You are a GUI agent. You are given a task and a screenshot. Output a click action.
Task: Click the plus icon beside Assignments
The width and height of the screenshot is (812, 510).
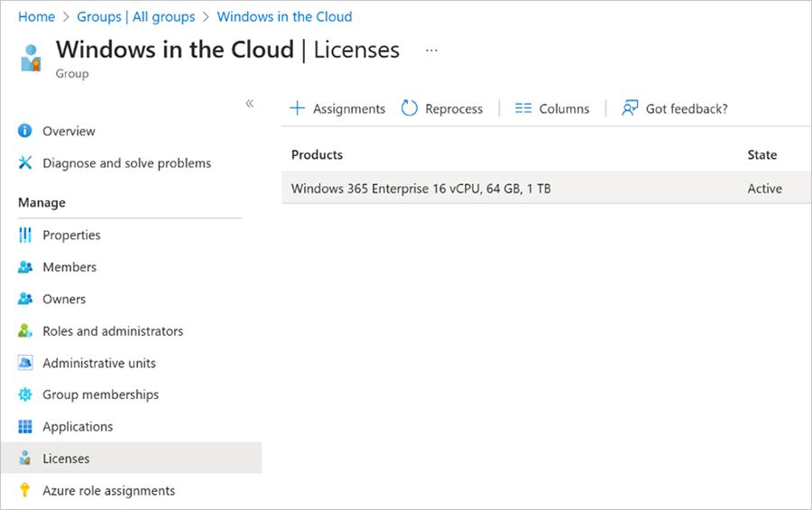(297, 108)
